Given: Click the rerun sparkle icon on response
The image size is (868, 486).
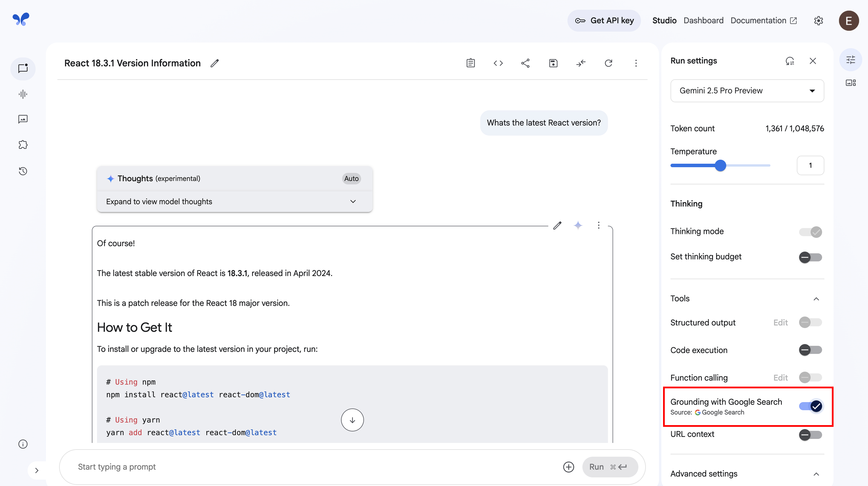Looking at the screenshot, I should 578,225.
